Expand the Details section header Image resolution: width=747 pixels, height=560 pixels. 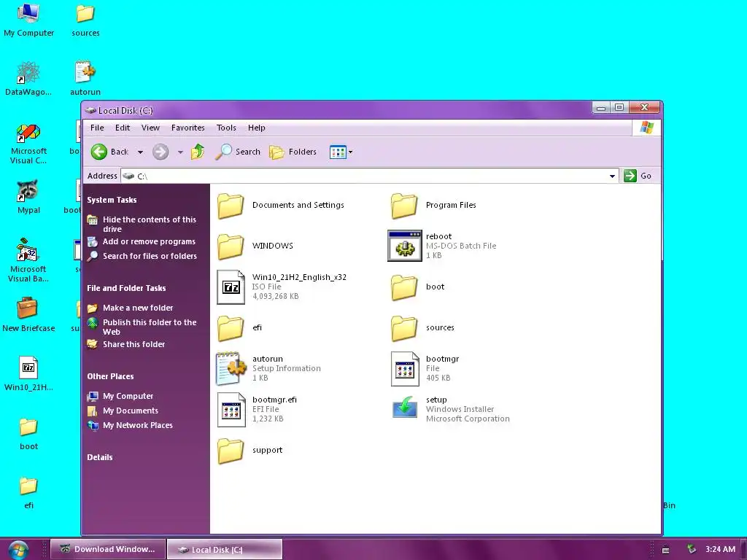(100, 457)
